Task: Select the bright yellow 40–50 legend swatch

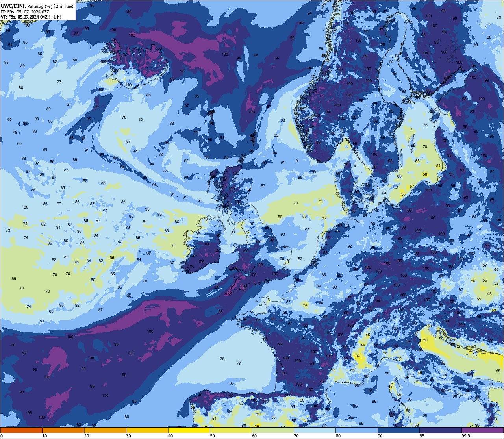Action: click(189, 430)
